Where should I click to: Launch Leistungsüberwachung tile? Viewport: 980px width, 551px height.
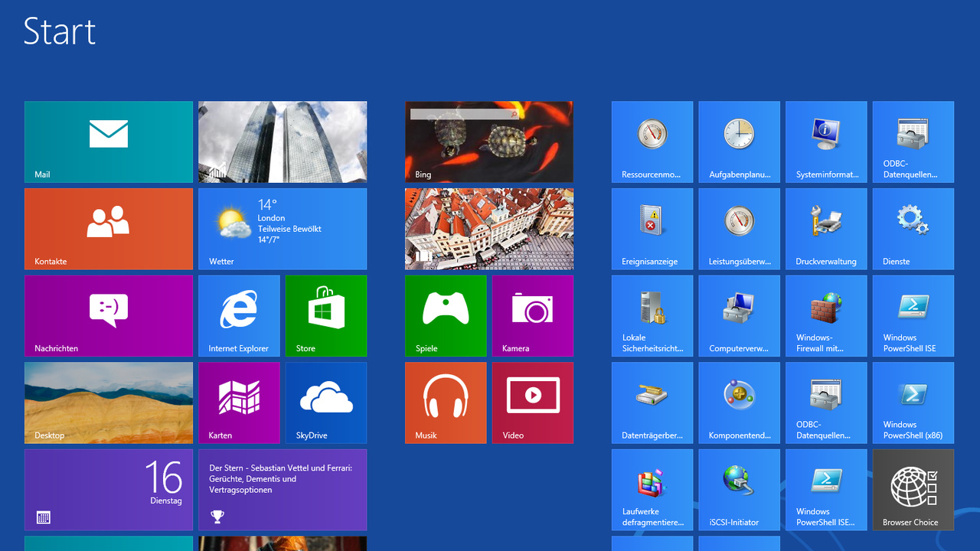tap(740, 229)
